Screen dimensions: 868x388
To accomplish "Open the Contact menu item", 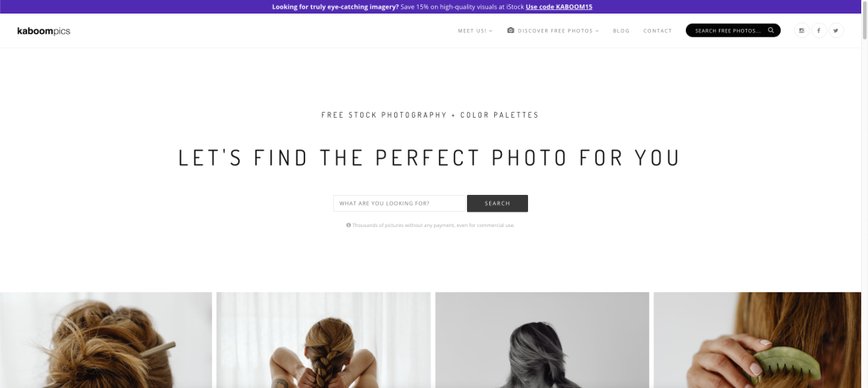I will (657, 31).
